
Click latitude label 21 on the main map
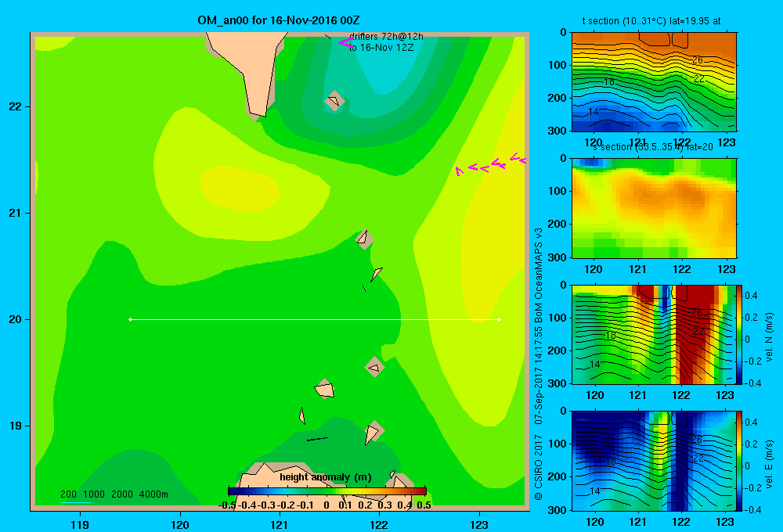[16, 213]
